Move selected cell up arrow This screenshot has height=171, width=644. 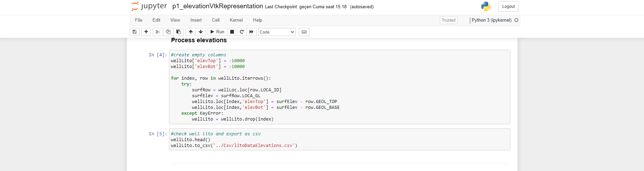[191, 32]
